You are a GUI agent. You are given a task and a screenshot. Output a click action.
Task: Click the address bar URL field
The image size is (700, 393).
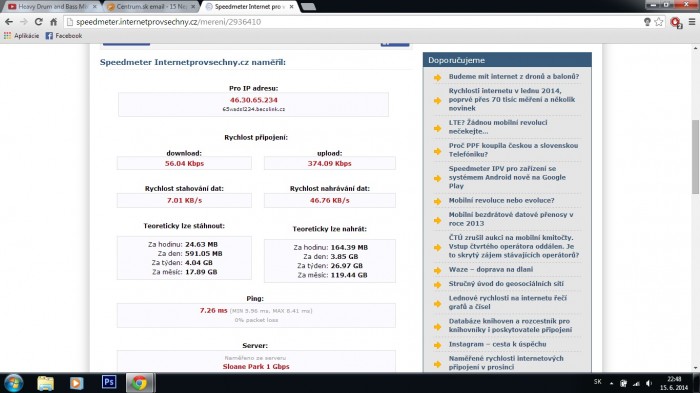[353, 21]
